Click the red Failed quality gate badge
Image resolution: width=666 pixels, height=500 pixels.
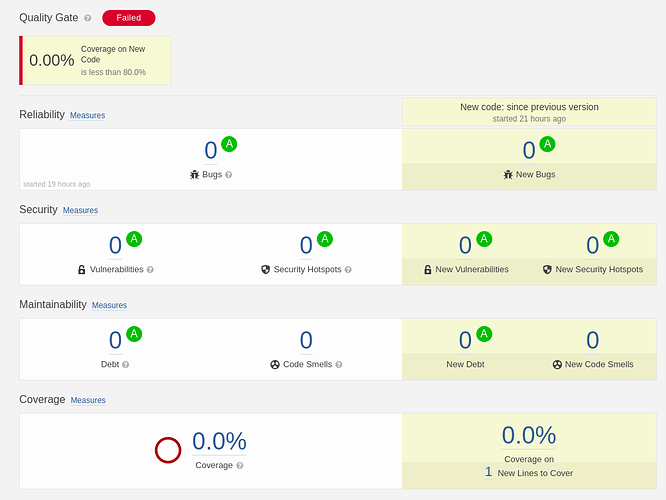click(x=129, y=18)
